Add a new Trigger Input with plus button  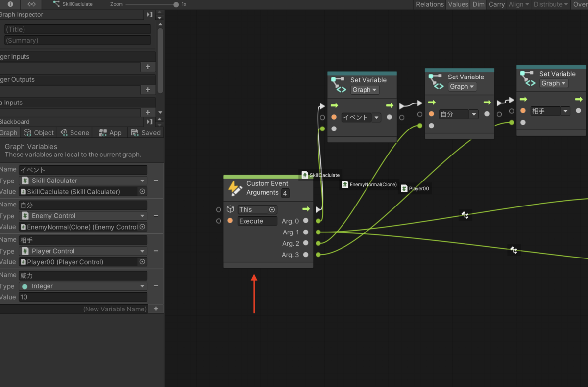pyautogui.click(x=148, y=67)
